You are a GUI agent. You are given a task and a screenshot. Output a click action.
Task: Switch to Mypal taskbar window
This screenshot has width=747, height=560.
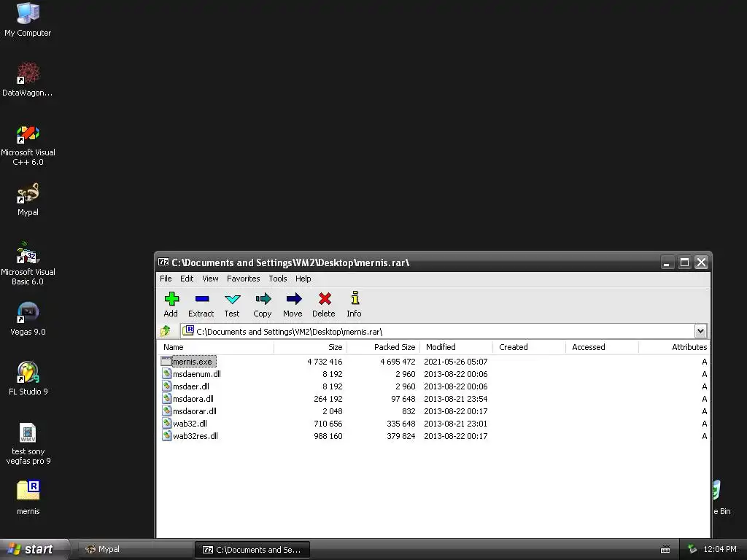pyautogui.click(x=134, y=549)
